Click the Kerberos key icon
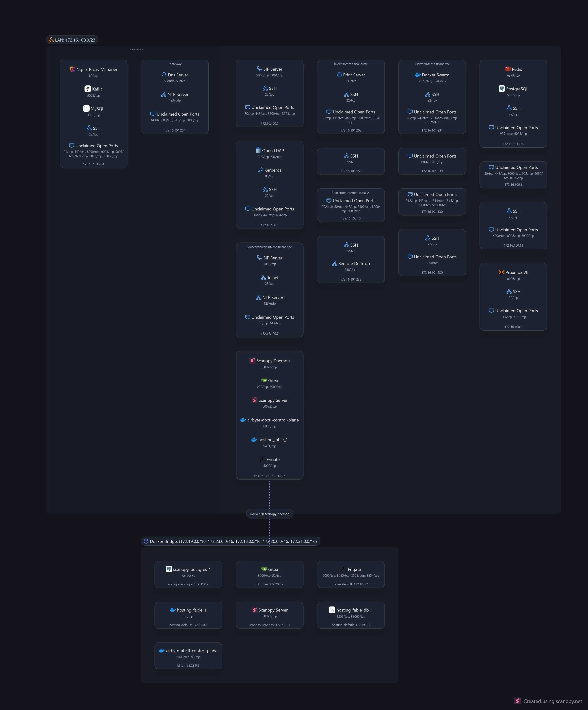 point(260,170)
